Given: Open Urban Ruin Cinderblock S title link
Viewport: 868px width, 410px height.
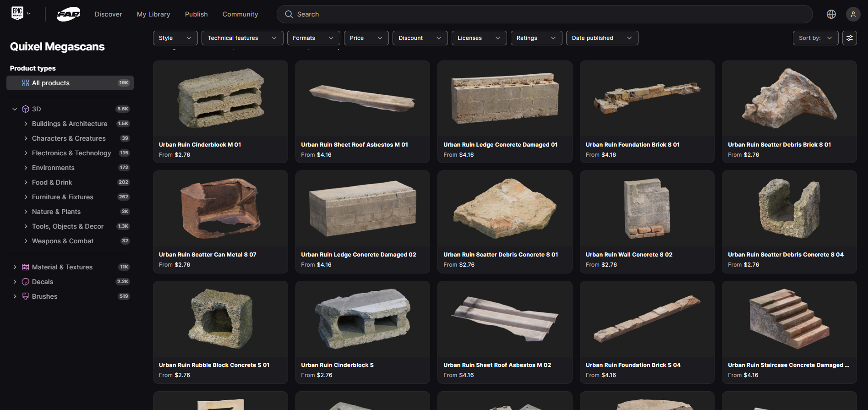Looking at the screenshot, I should (338, 365).
